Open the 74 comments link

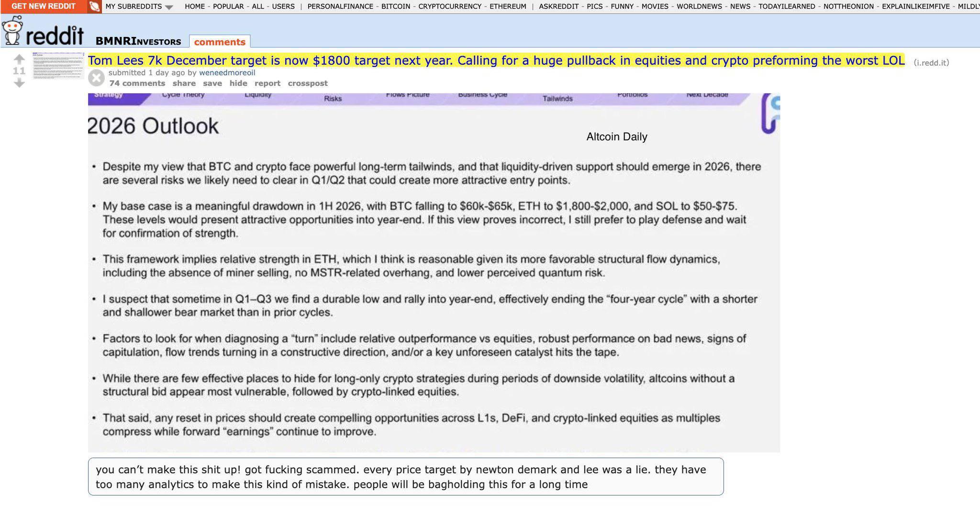click(x=137, y=83)
